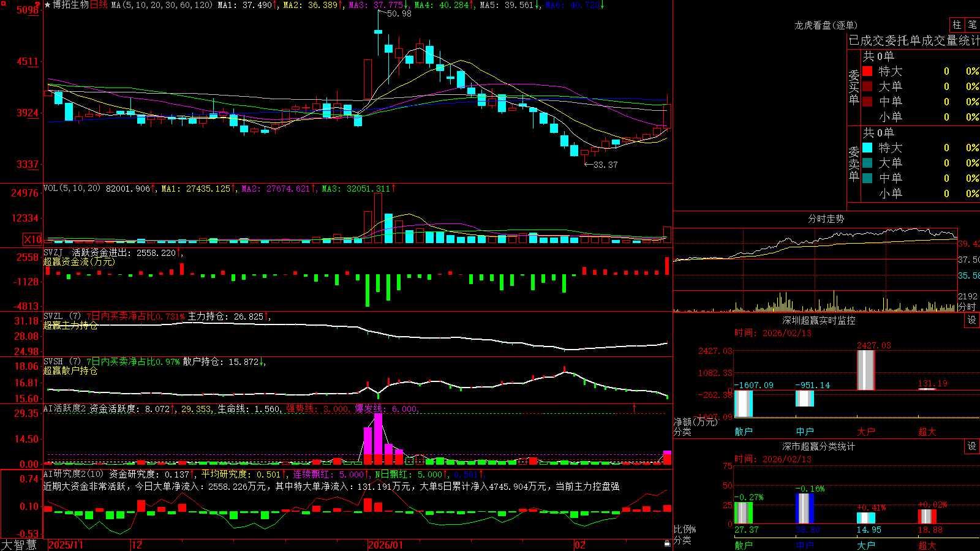
Task: Click the 超大 131.19 value
Action: pos(932,383)
